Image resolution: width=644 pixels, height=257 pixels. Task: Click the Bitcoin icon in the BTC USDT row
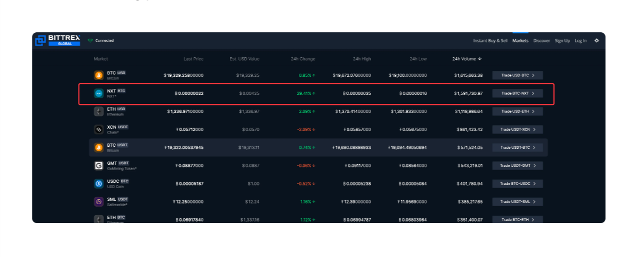click(98, 147)
